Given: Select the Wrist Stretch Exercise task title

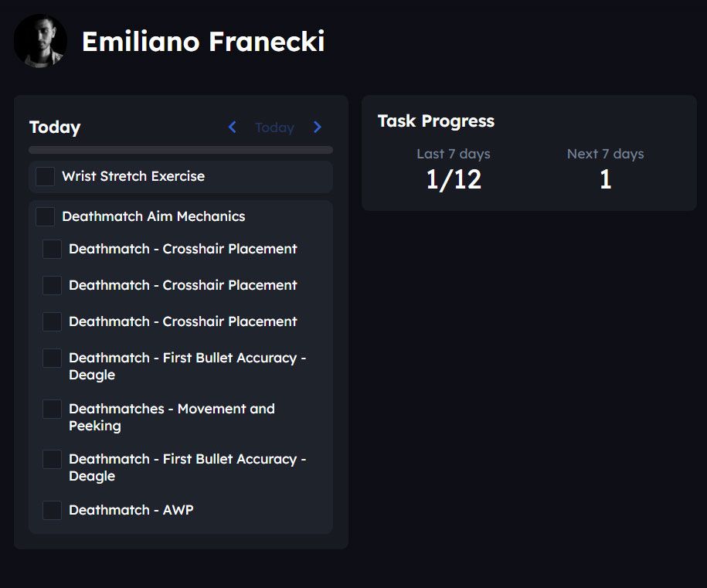Looking at the screenshot, I should pyautogui.click(x=133, y=176).
